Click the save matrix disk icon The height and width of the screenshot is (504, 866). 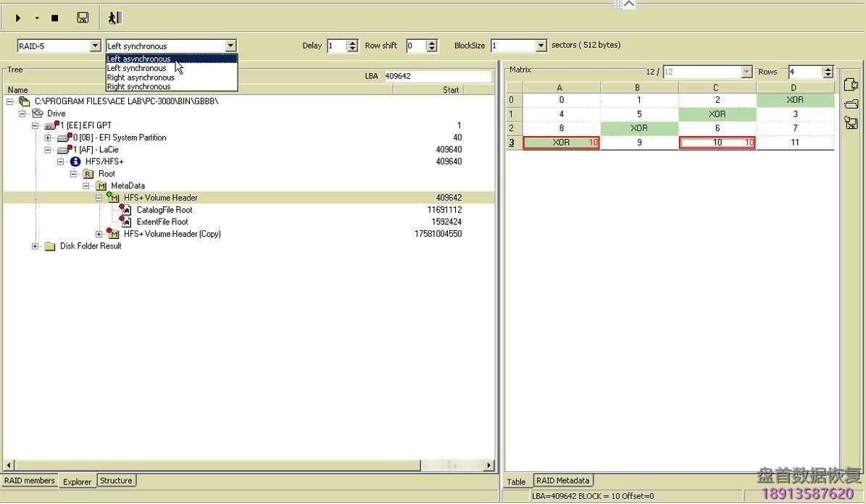(852, 123)
